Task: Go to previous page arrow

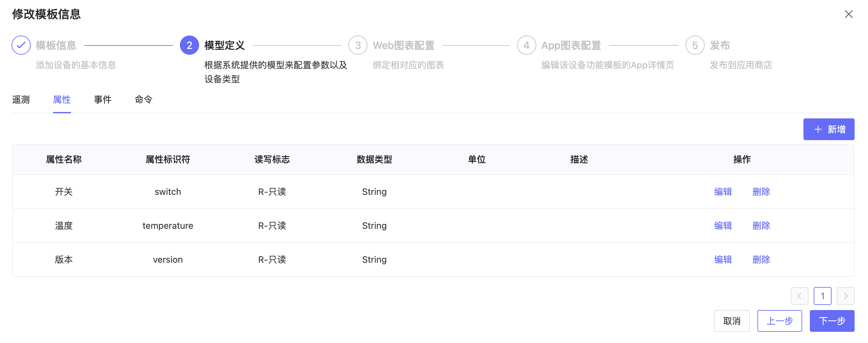Action: (x=799, y=296)
